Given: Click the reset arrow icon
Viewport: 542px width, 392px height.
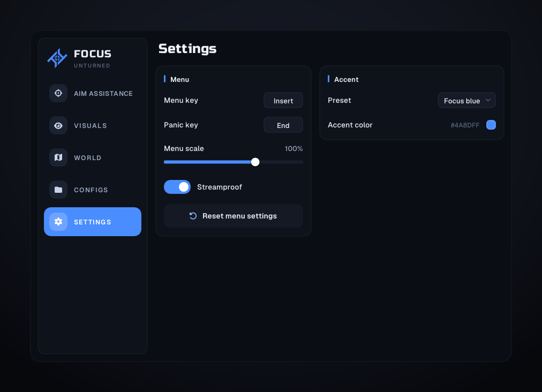Looking at the screenshot, I should point(193,216).
